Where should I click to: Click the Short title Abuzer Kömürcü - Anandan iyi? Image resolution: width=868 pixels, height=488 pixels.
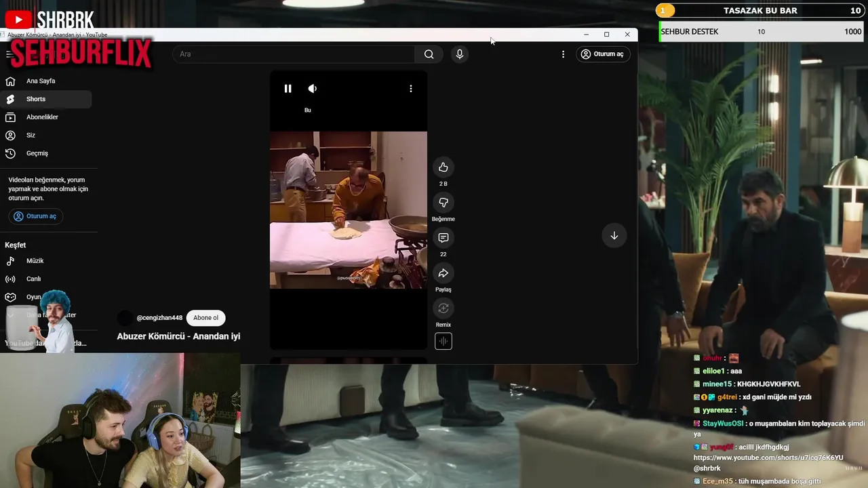click(x=178, y=336)
